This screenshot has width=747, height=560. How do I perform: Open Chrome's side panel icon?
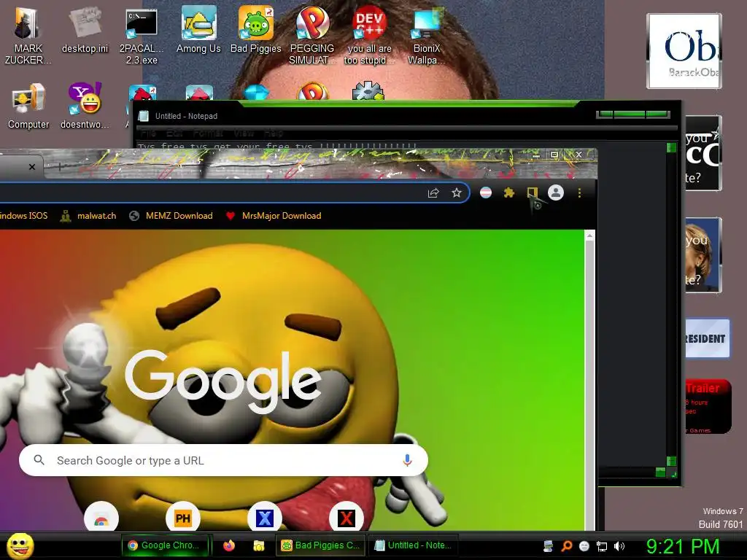click(532, 192)
